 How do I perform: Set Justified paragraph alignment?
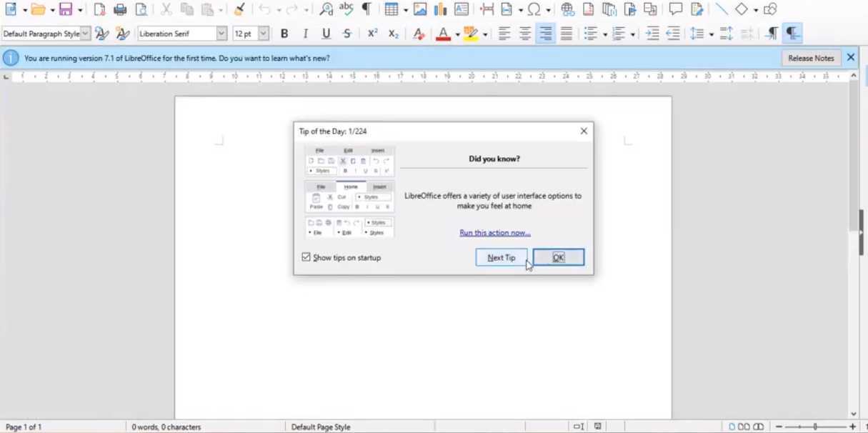point(567,34)
